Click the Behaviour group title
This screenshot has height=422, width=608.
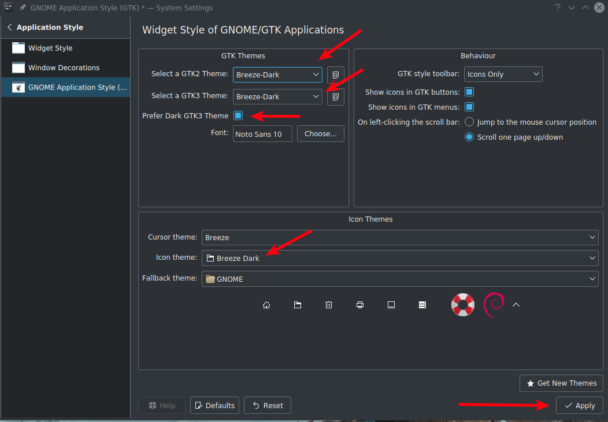point(478,56)
